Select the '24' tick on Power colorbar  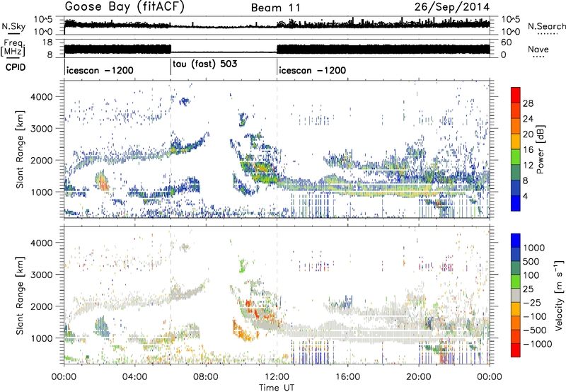point(528,119)
